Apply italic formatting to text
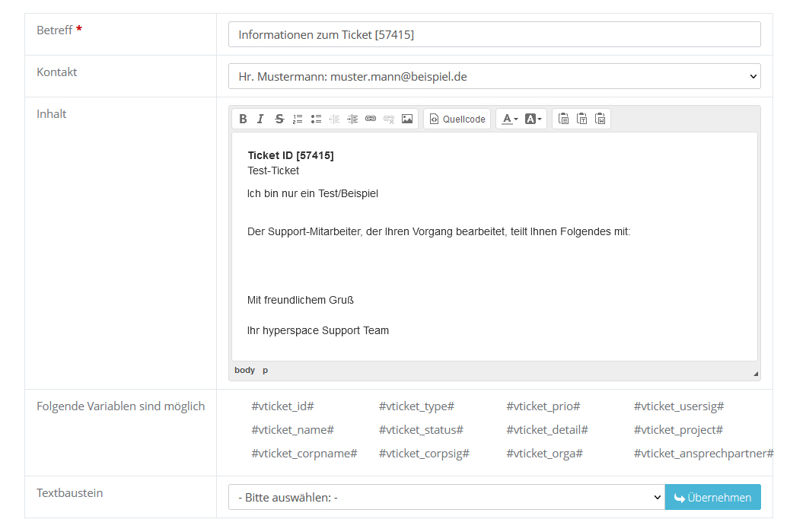Viewport: 790px width, 532px height. coord(260,119)
